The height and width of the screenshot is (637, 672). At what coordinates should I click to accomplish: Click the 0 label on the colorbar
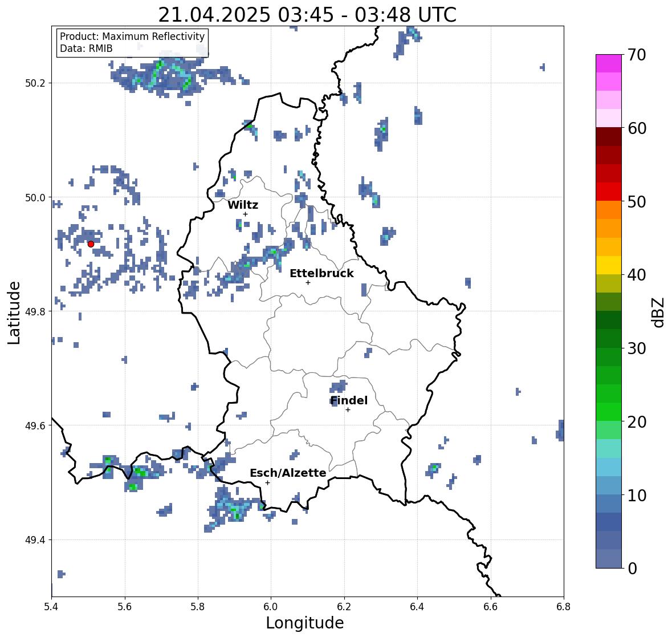point(632,569)
